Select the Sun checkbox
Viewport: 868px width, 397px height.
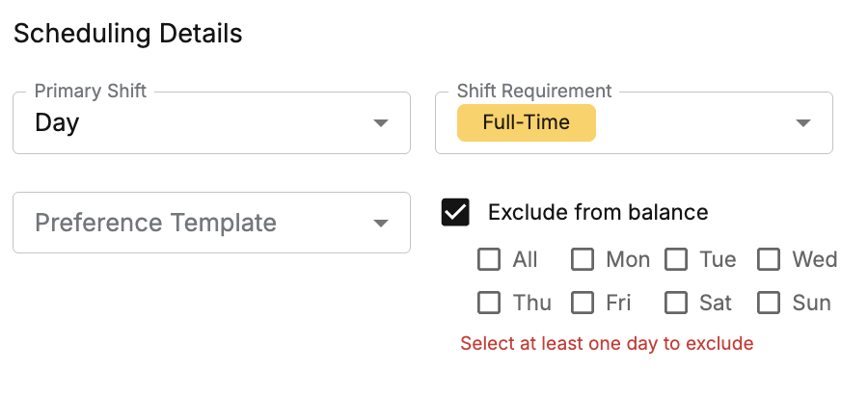click(x=769, y=303)
